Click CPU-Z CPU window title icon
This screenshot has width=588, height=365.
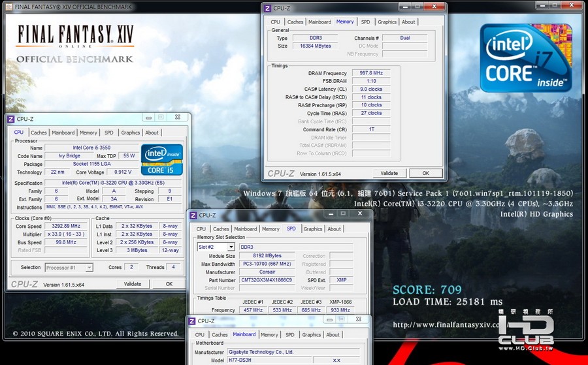click(11, 119)
